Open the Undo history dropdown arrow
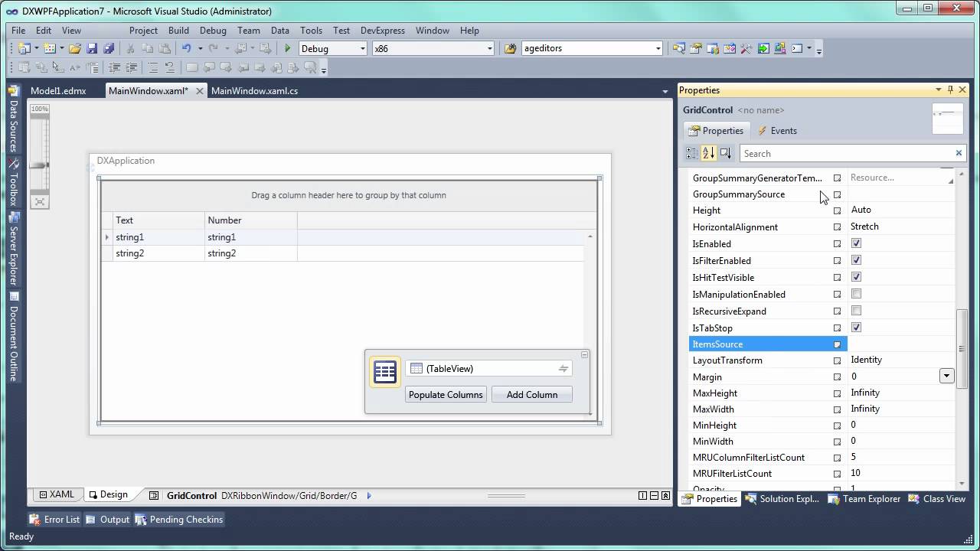The width and height of the screenshot is (980, 551). click(200, 48)
